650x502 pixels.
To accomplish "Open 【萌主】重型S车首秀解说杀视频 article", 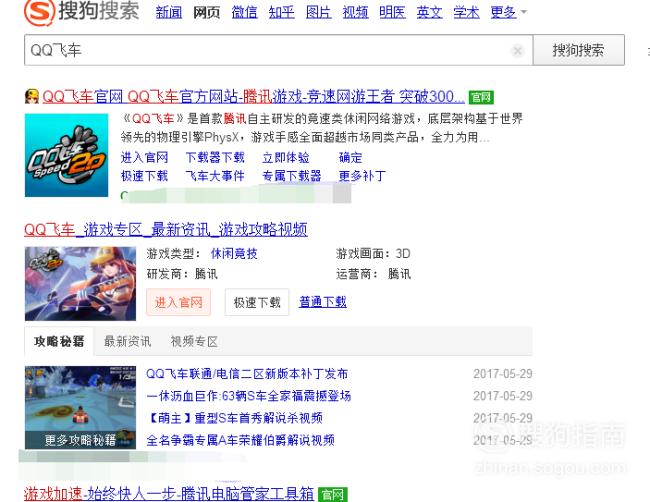I will [234, 418].
